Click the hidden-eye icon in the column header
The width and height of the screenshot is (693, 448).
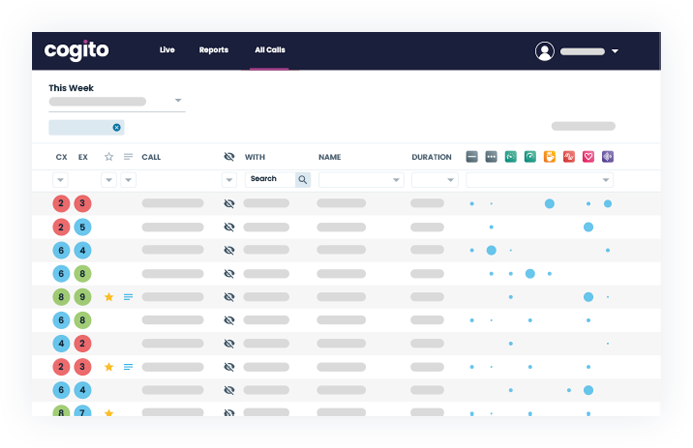point(229,157)
